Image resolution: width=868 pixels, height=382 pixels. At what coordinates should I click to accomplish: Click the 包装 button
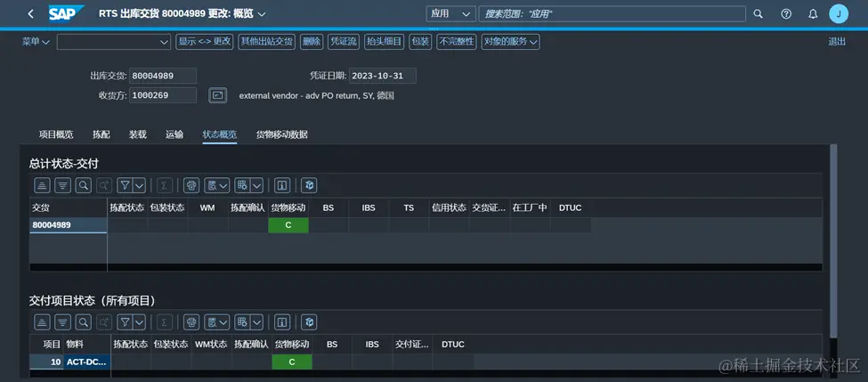pyautogui.click(x=420, y=42)
